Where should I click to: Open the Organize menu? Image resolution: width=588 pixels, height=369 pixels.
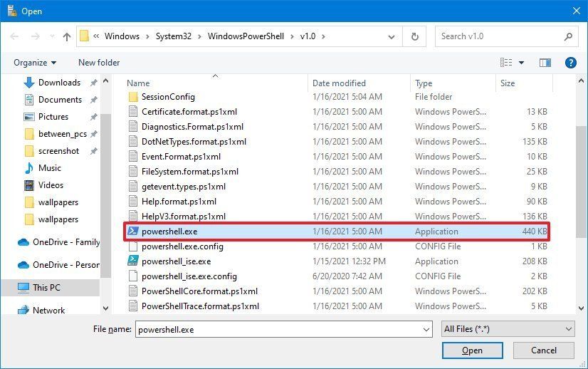pyautogui.click(x=34, y=63)
